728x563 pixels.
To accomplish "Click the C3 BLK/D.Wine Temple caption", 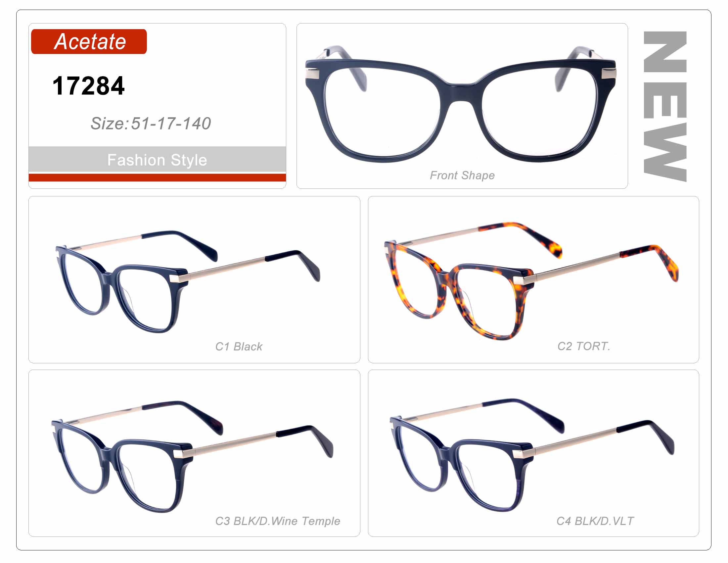I will pos(278,521).
